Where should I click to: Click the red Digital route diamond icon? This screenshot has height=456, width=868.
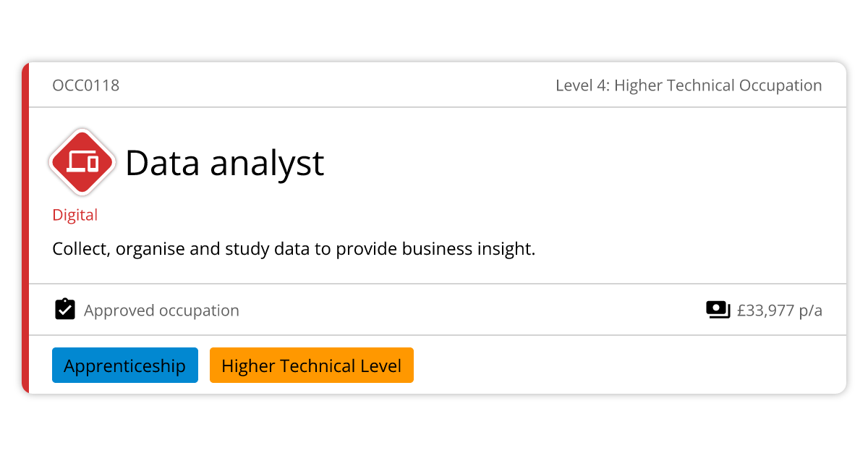[82, 162]
